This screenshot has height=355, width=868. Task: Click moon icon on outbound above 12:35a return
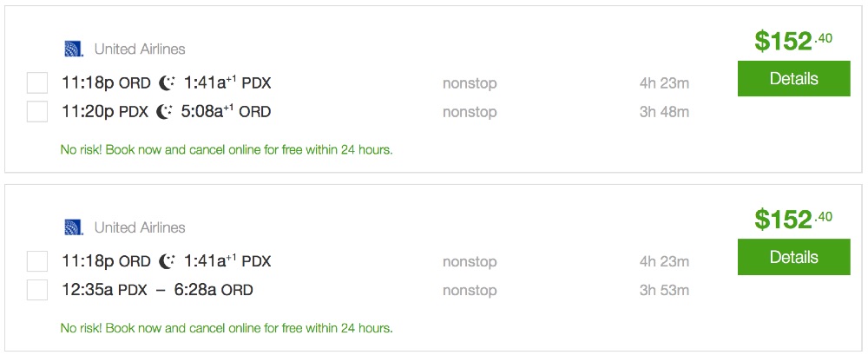pyautogui.click(x=168, y=261)
